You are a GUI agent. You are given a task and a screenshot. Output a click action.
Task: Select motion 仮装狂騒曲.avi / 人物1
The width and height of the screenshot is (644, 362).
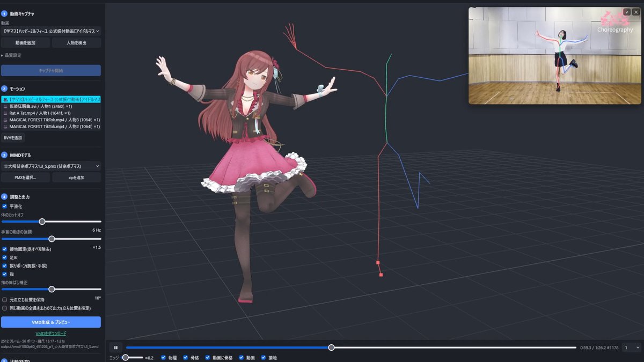[x=51, y=106]
